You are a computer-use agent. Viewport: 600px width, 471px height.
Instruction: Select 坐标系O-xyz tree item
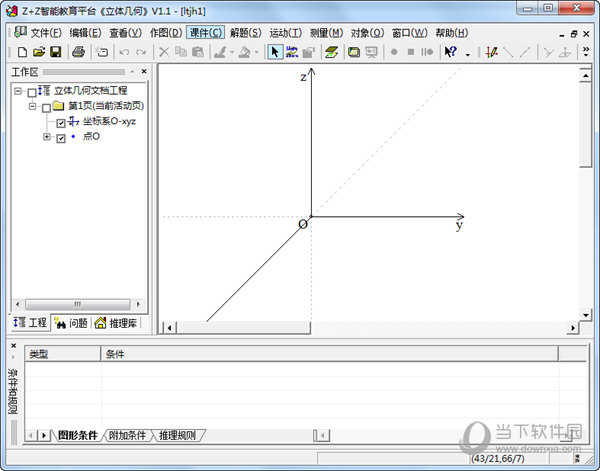pyautogui.click(x=109, y=122)
